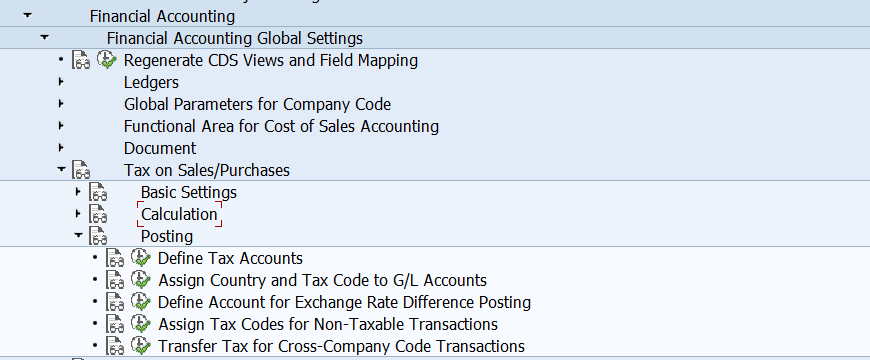Collapse Financial Accounting Global Settings node
The image size is (870, 360).
coord(44,38)
